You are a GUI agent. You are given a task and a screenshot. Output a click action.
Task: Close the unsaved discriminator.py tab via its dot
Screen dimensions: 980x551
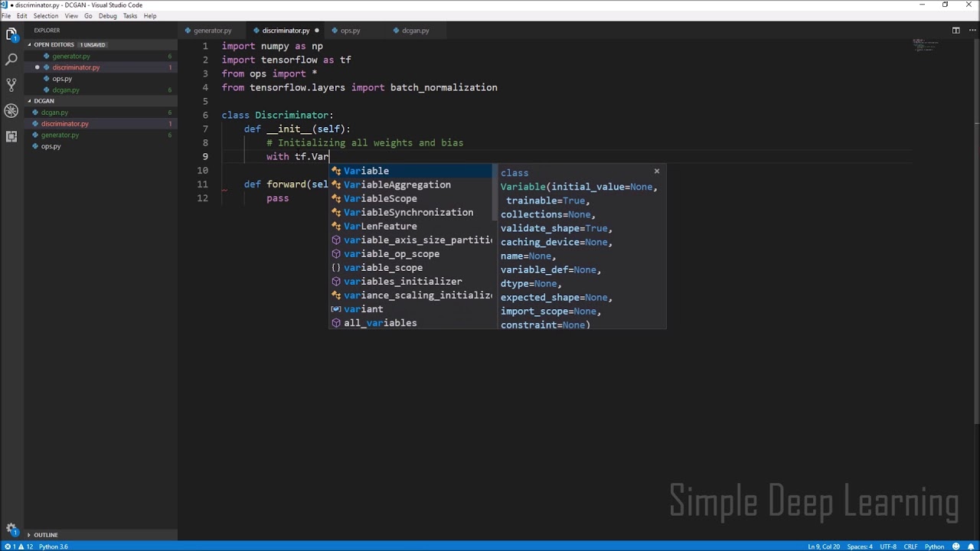pyautogui.click(x=317, y=31)
